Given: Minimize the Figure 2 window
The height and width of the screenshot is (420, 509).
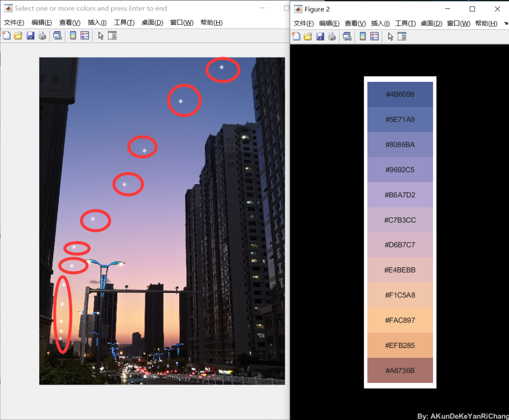Looking at the screenshot, I should tap(447, 9).
